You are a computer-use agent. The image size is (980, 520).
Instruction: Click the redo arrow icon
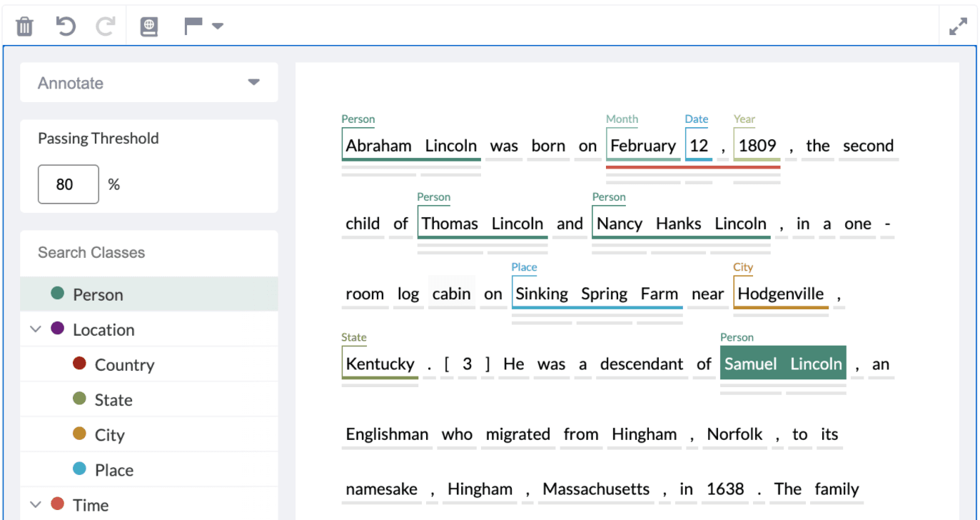click(104, 26)
